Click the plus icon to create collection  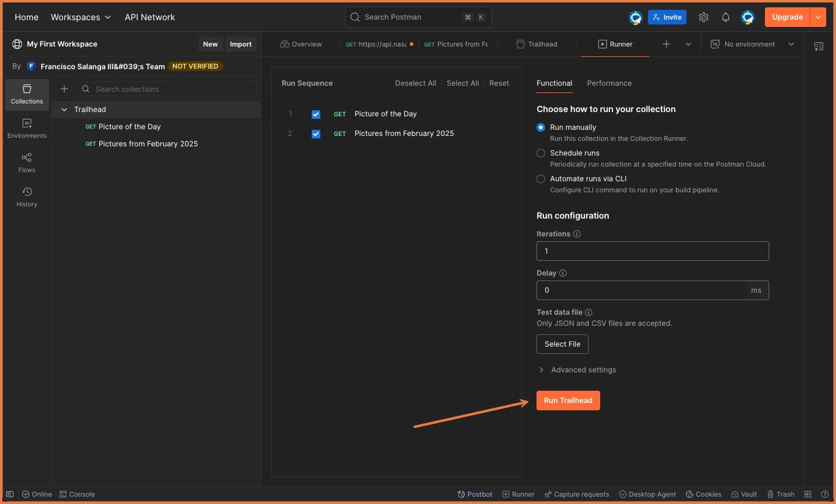pyautogui.click(x=64, y=89)
